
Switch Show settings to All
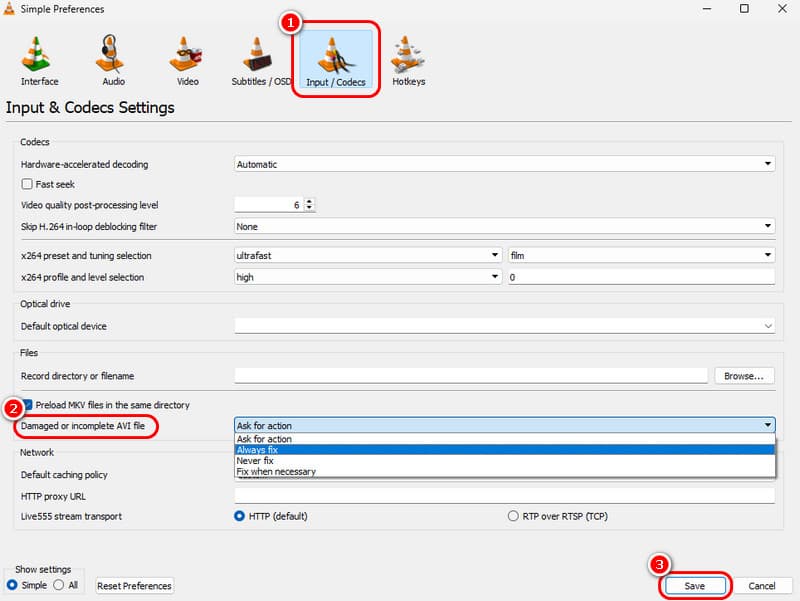click(x=58, y=585)
